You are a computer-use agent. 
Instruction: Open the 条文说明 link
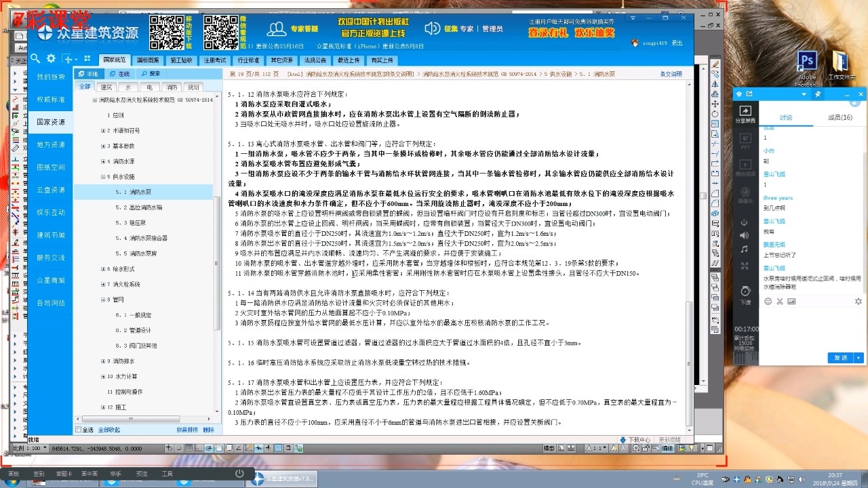click(x=671, y=74)
